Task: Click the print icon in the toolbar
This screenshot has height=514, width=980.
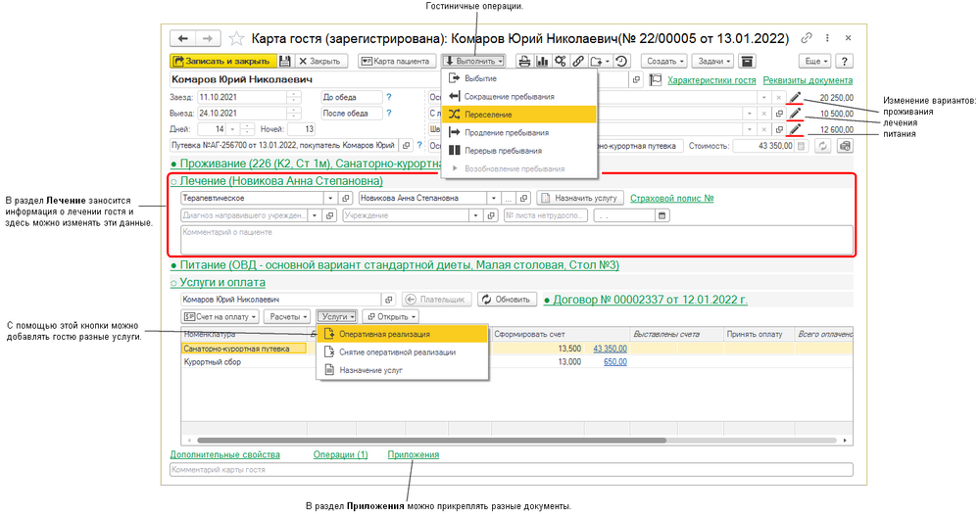Action: pos(524,61)
